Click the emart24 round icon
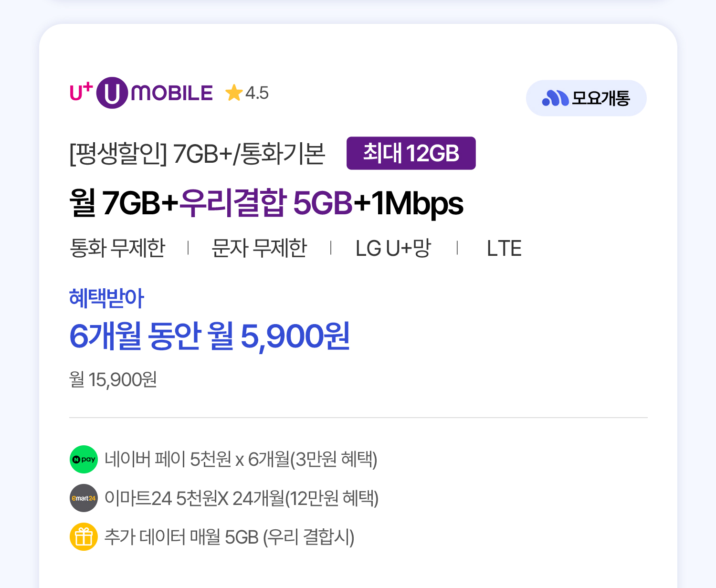Screen dimensions: 716x588 pos(84,498)
